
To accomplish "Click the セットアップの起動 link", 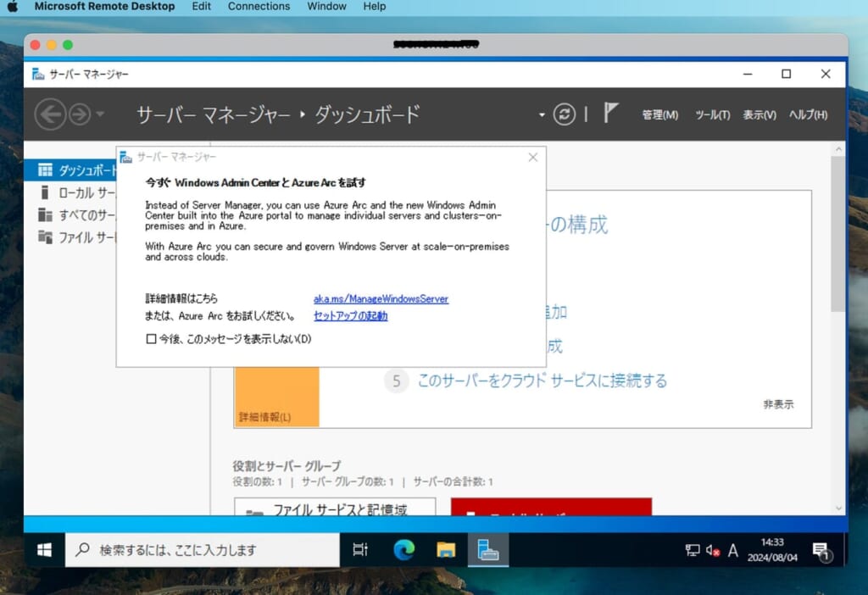I will (349, 315).
